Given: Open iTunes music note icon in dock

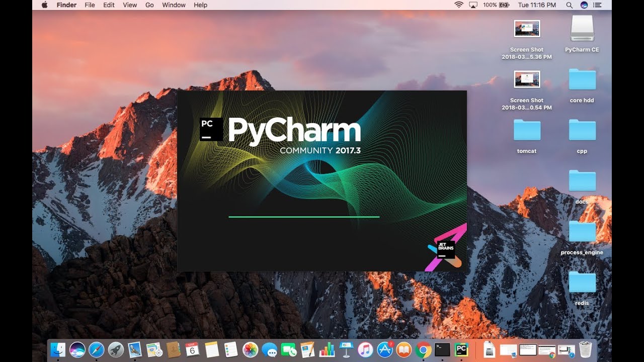Looking at the screenshot, I should click(365, 349).
